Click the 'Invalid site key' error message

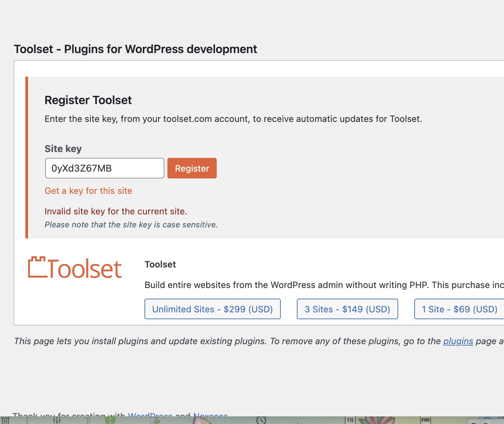click(x=116, y=211)
